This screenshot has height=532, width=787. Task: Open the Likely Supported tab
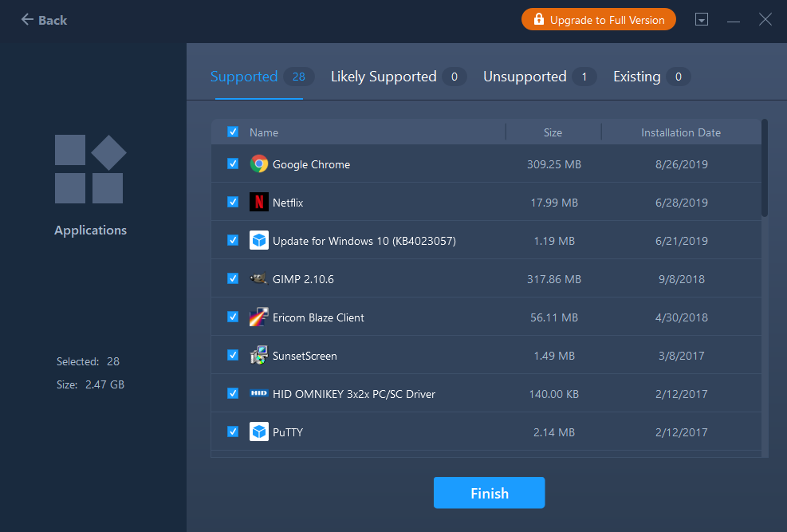[x=384, y=77]
